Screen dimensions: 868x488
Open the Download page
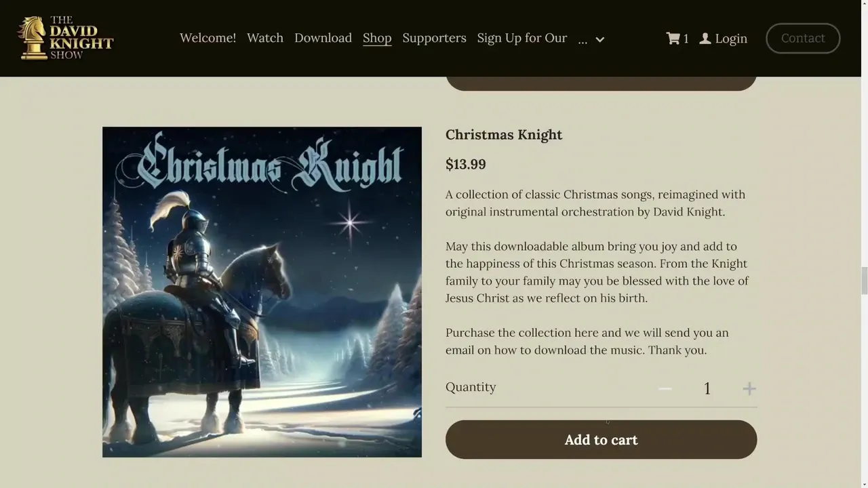point(323,38)
